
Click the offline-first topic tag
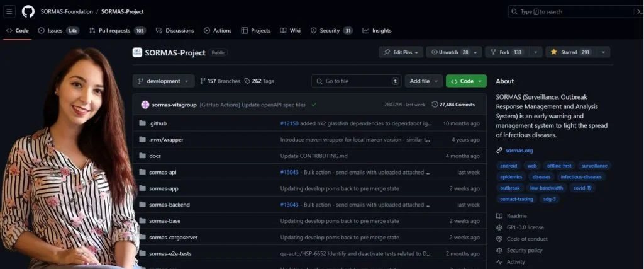pyautogui.click(x=559, y=166)
